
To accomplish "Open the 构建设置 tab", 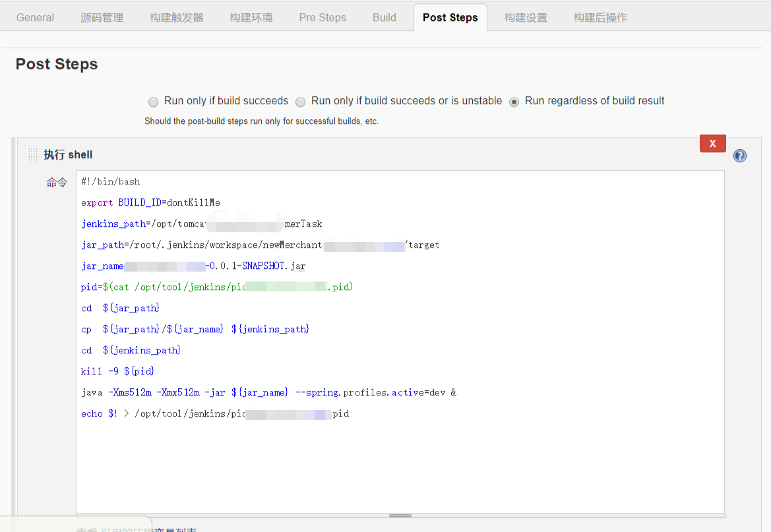I will point(526,18).
